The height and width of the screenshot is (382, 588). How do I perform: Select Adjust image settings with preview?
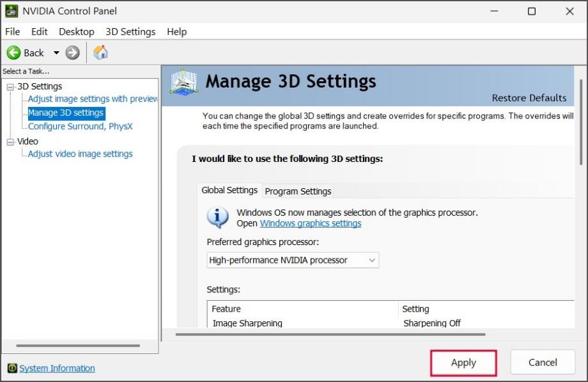(93, 99)
